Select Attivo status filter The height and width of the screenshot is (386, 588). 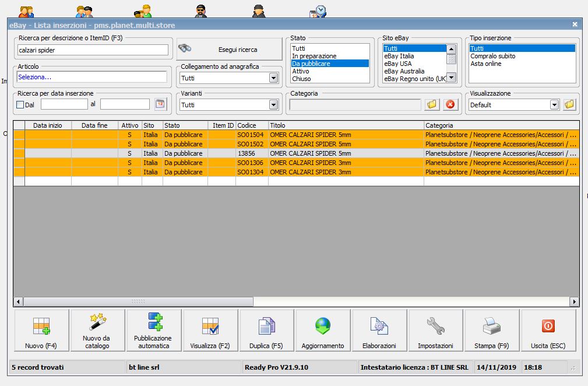coord(330,71)
